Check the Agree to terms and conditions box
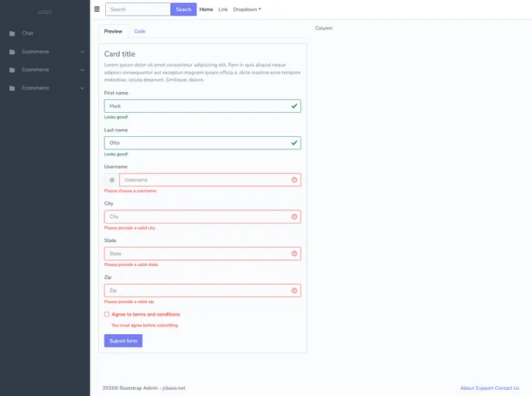The image size is (532, 396). tap(107, 315)
